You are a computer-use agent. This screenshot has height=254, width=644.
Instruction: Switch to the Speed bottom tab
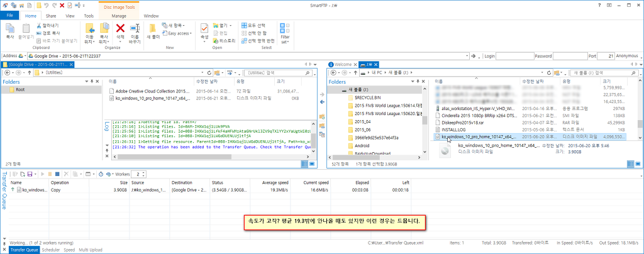(x=69, y=250)
